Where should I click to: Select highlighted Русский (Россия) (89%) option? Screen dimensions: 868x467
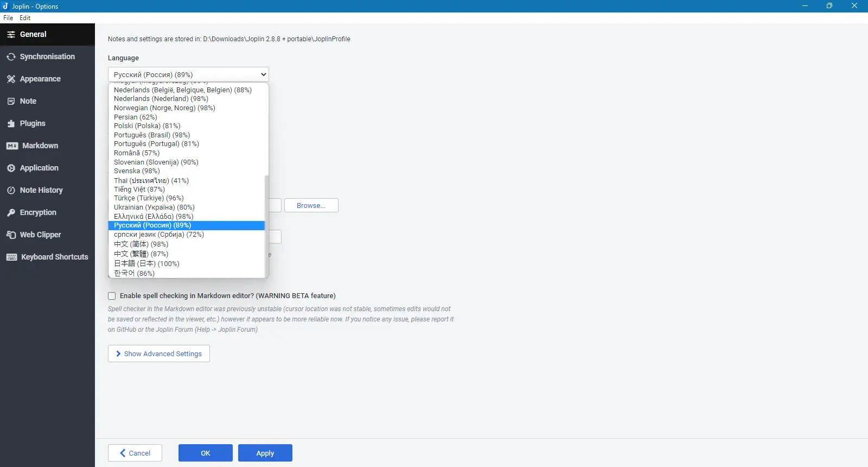187,225
